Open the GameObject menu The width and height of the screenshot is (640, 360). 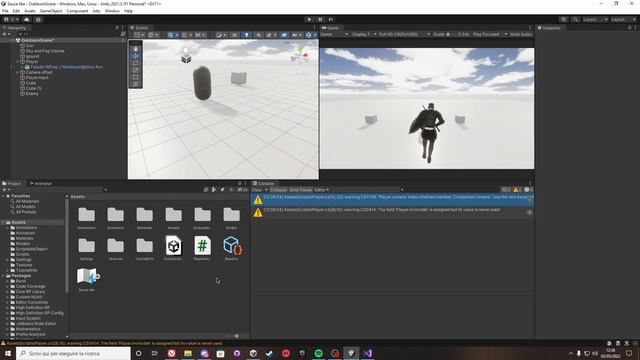click(51, 11)
